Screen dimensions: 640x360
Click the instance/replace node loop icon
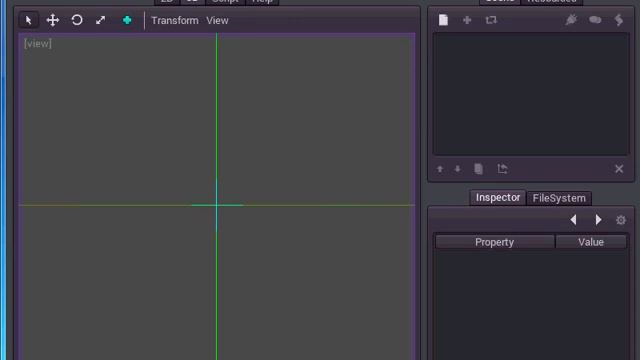tap(491, 20)
